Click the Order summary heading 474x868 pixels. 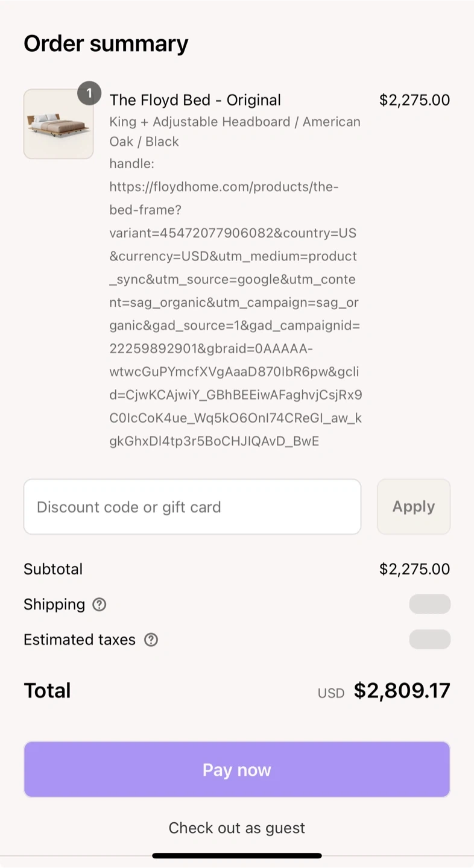click(106, 43)
